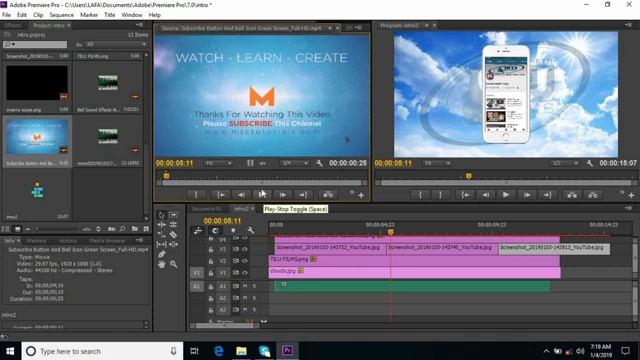Click the Windows Start button

[10, 351]
